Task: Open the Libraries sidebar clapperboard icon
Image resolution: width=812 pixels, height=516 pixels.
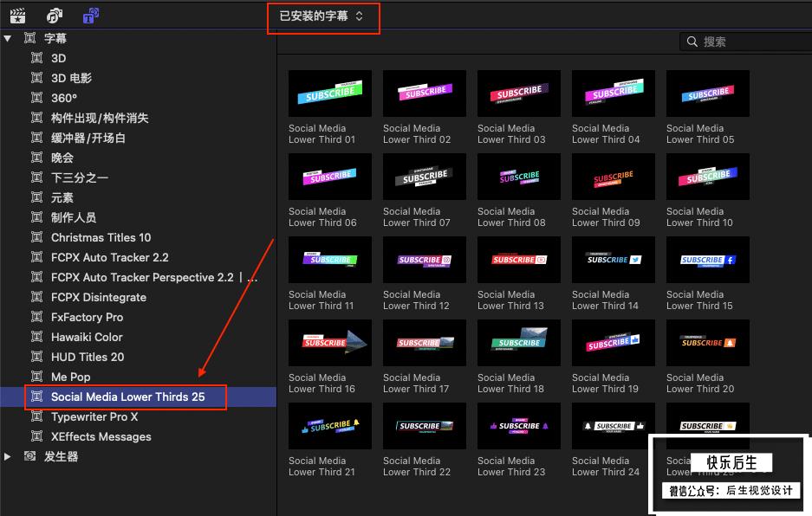Action: 17,16
